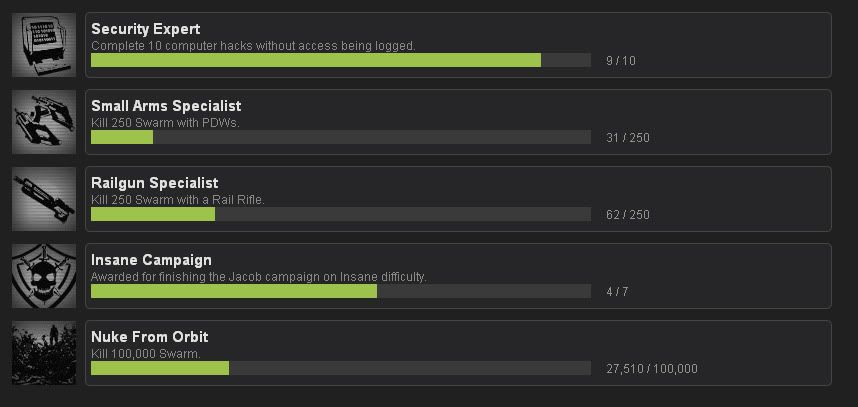The height and width of the screenshot is (407, 858).
Task: Click the 62 / 250 progress count
Action: [x=628, y=215]
